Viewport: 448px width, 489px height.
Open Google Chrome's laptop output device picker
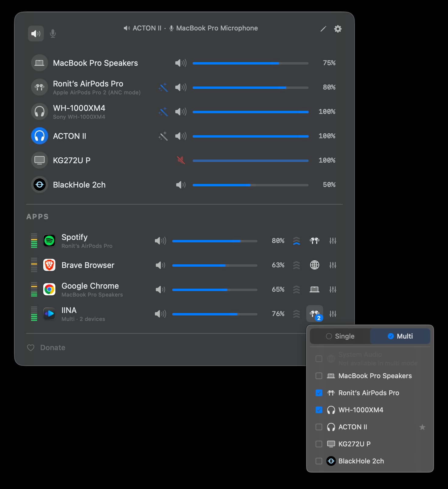tap(314, 290)
